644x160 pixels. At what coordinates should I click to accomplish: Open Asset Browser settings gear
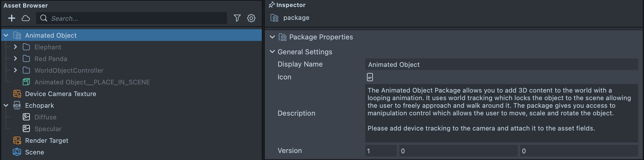(x=251, y=18)
